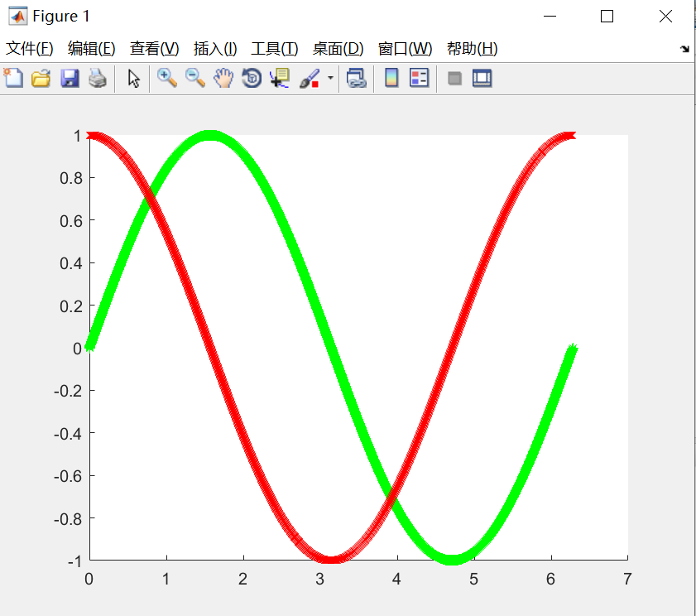Click the Link Plot icon
Image resolution: width=696 pixels, height=616 pixels.
(357, 78)
